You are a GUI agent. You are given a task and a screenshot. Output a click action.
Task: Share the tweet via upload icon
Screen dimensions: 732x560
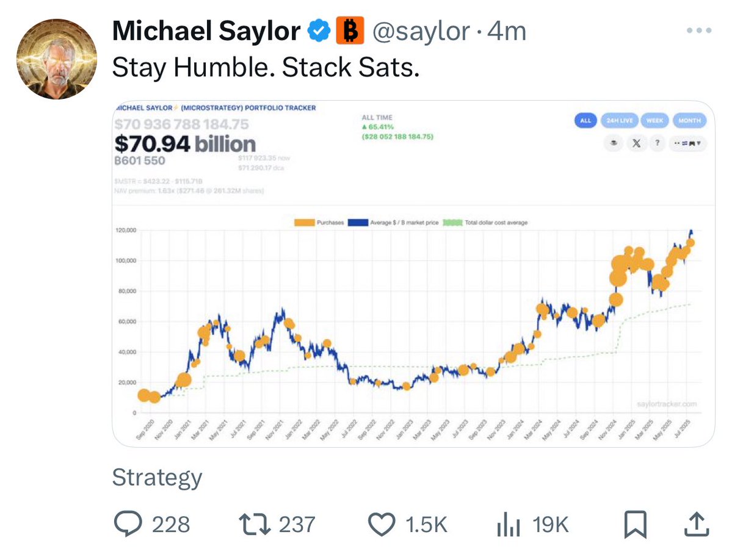697,524
